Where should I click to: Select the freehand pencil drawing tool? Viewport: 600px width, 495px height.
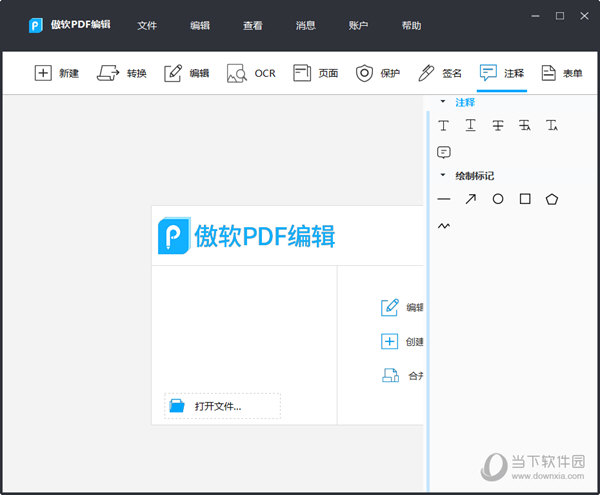443,226
